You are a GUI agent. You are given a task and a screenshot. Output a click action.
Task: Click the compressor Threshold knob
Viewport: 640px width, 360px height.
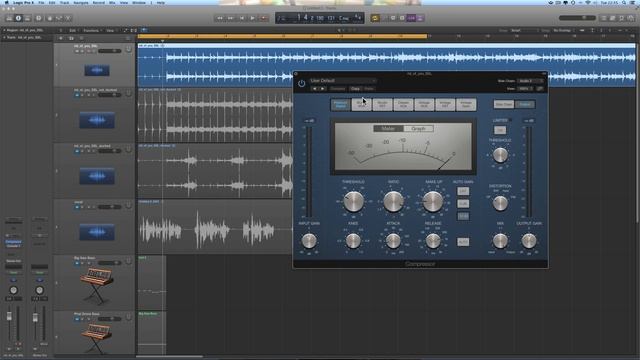pos(353,201)
